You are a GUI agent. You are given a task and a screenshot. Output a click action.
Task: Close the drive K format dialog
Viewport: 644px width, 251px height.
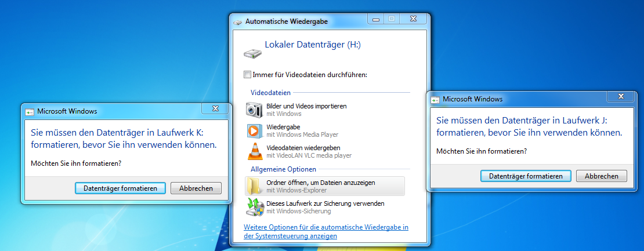point(215,108)
